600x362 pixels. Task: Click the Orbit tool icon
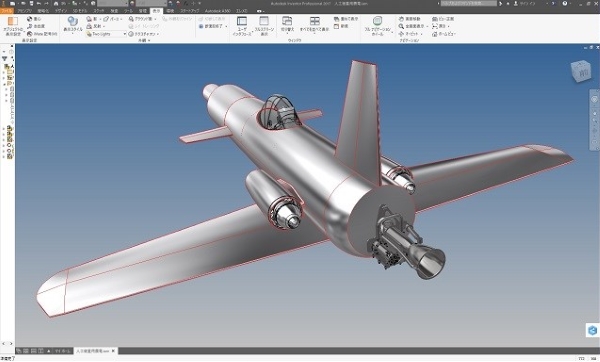(x=401, y=34)
